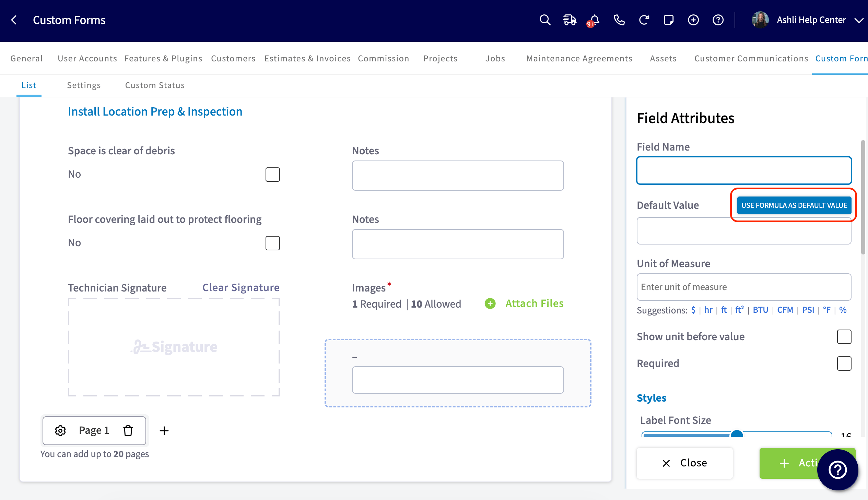Pick the hr unit suggestion

(x=708, y=310)
